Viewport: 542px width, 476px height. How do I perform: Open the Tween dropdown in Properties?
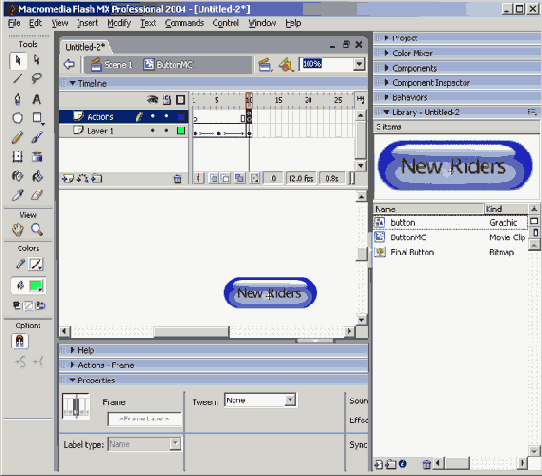click(290, 400)
